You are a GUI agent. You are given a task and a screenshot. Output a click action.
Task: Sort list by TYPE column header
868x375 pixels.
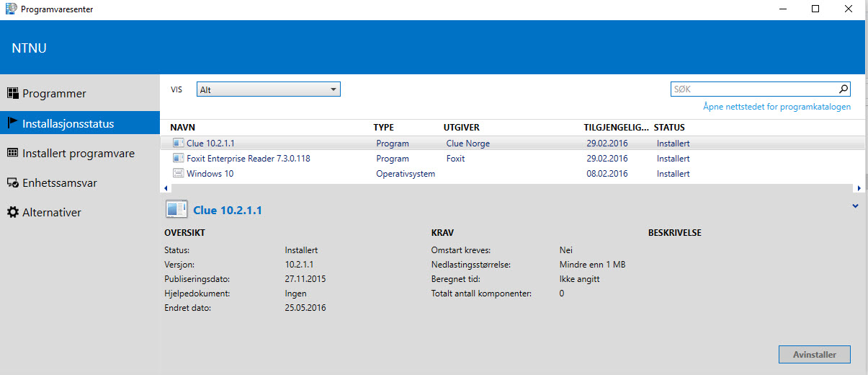point(383,128)
